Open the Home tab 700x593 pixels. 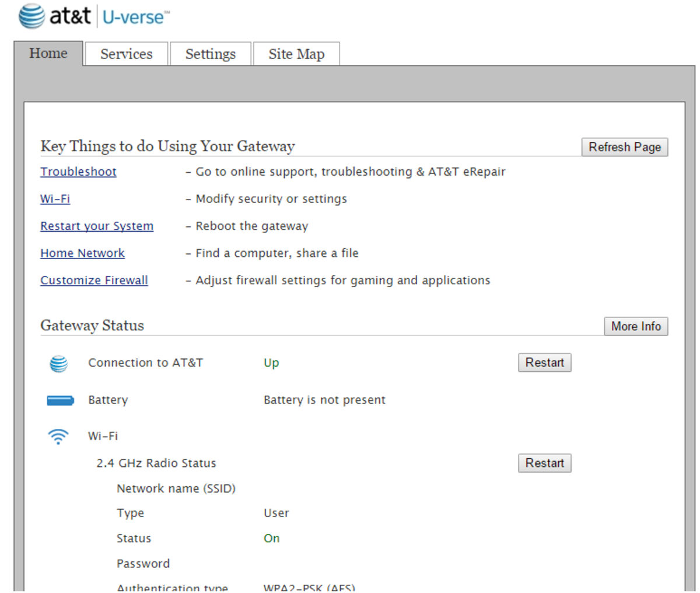pos(48,54)
